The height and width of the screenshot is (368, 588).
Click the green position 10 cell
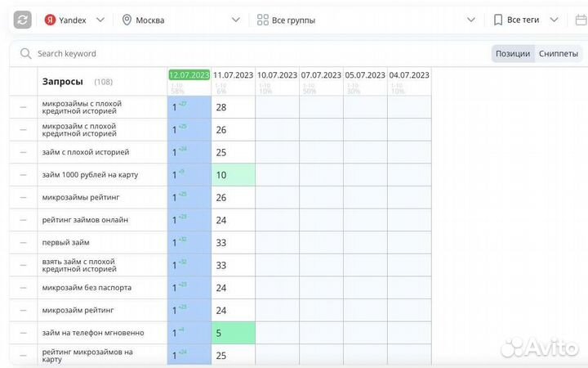(x=234, y=175)
